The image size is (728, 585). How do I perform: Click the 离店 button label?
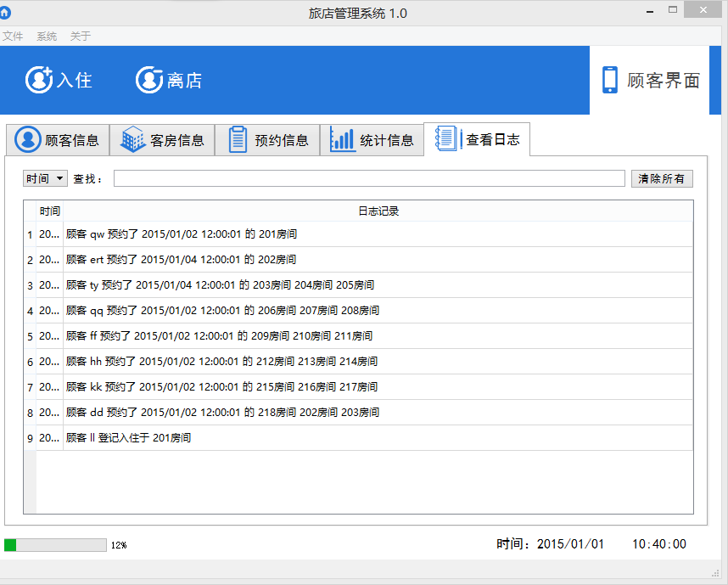coord(184,80)
